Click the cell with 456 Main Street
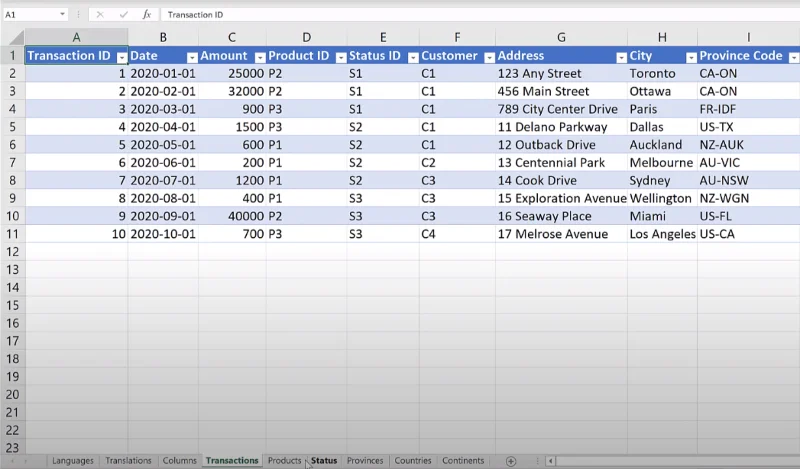 pos(561,91)
